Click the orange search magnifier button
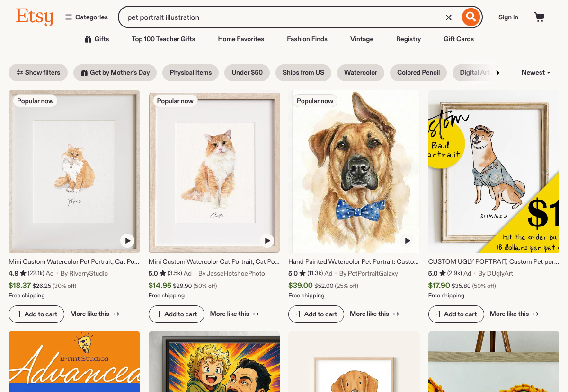 pyautogui.click(x=470, y=17)
